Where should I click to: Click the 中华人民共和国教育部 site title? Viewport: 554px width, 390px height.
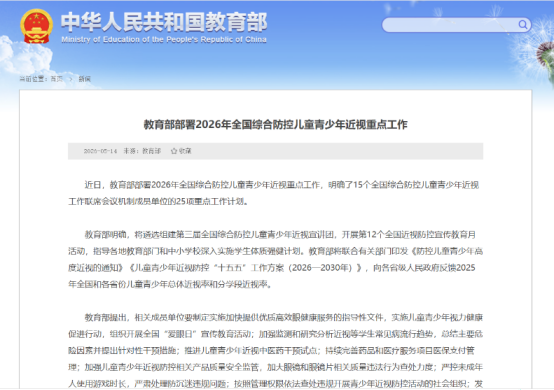point(164,22)
